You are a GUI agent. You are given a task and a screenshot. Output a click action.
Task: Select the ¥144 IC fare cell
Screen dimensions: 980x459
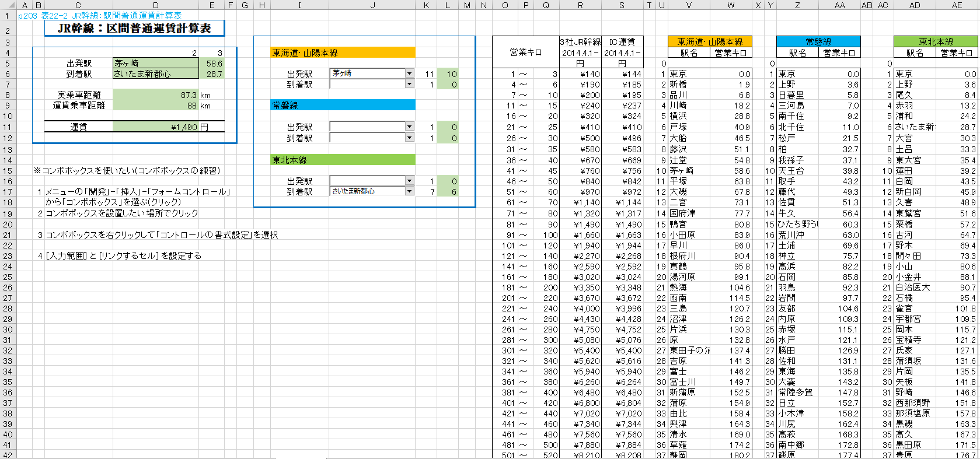[x=622, y=74]
